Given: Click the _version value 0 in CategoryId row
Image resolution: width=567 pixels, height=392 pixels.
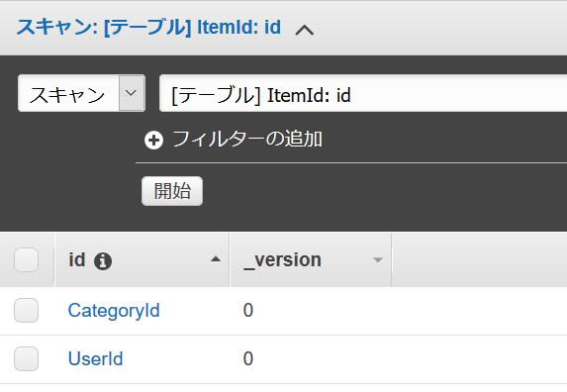Looking at the screenshot, I should 248,310.
